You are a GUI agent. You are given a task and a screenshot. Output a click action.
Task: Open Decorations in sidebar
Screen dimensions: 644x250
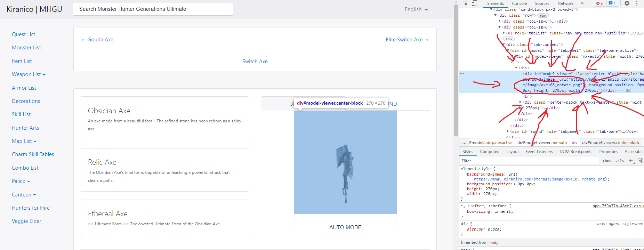(26, 101)
